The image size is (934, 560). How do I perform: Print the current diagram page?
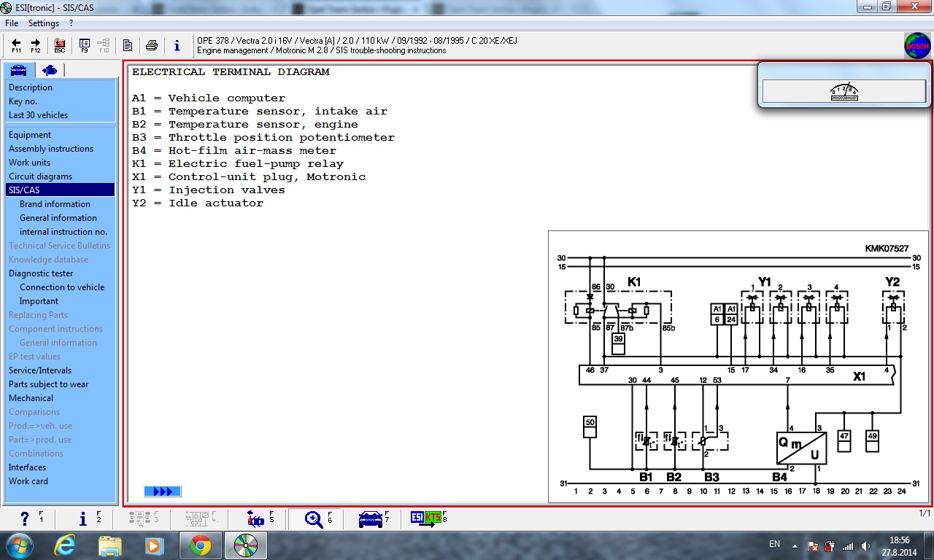152,45
